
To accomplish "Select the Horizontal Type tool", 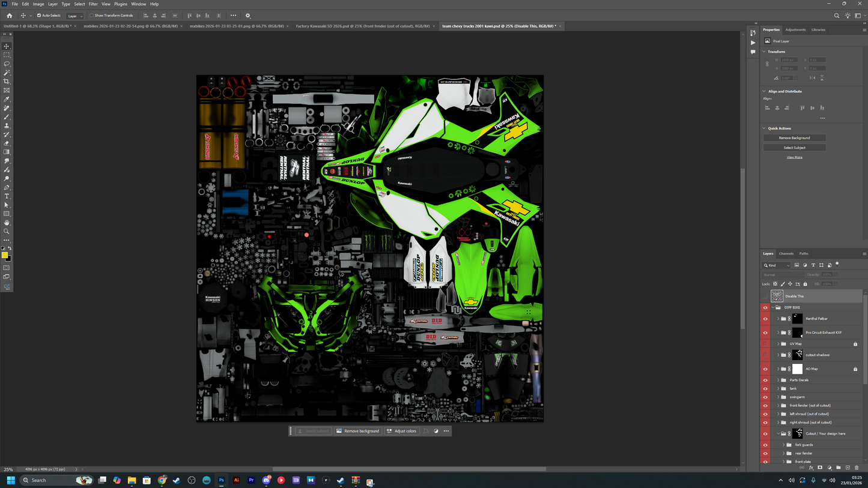I will click(x=7, y=196).
